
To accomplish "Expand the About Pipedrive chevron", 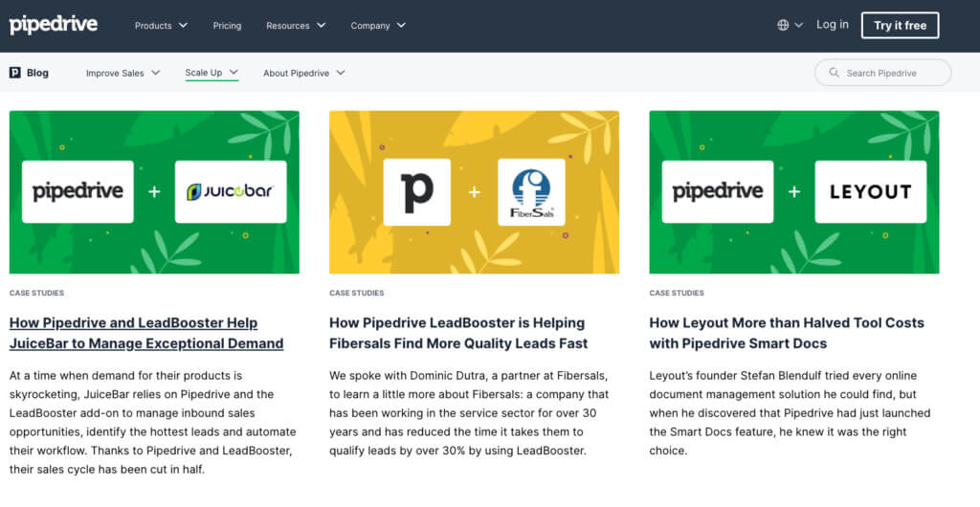I will 341,73.
